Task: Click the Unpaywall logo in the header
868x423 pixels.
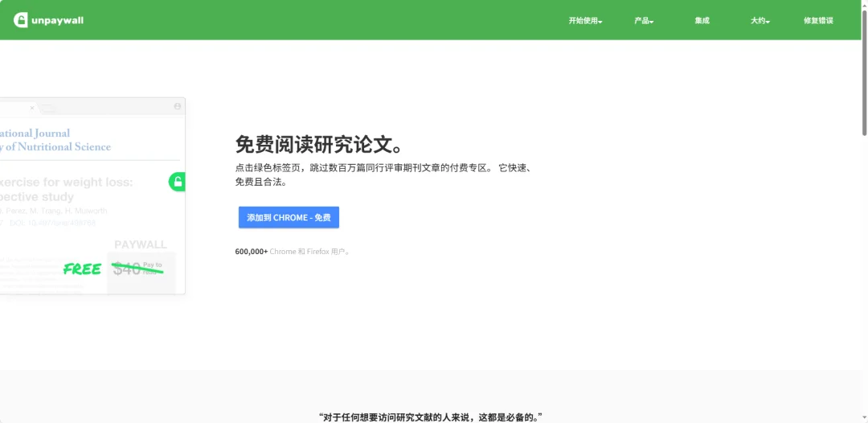Action: coord(49,20)
